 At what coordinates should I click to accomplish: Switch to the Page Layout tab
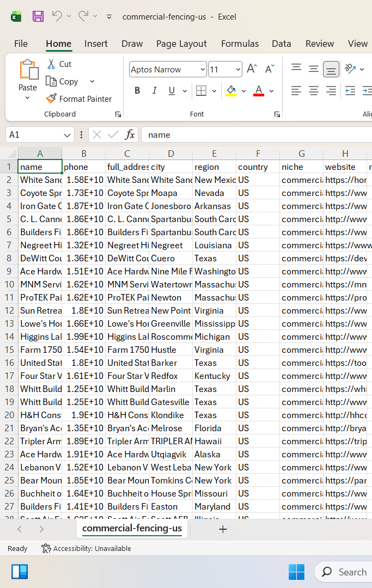point(181,44)
